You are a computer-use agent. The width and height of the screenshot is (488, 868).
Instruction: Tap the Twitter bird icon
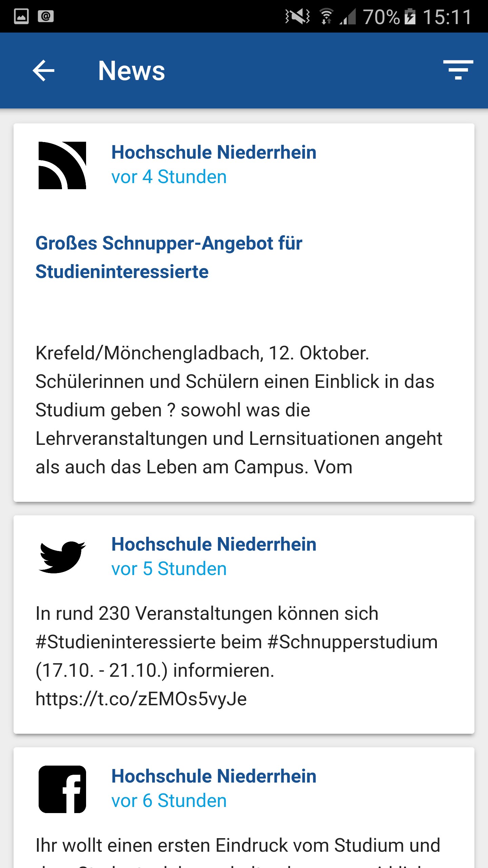coord(62,557)
